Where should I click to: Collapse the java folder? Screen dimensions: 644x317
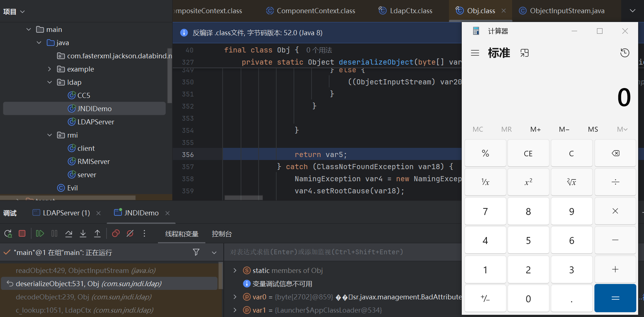pos(39,43)
